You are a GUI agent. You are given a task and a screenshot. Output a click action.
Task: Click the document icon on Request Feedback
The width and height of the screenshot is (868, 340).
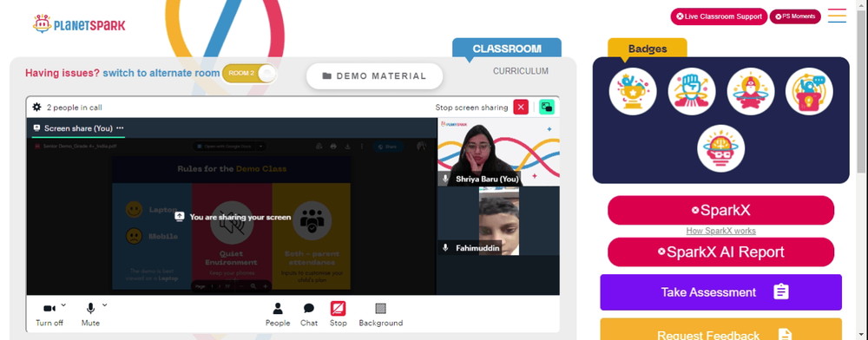785,335
